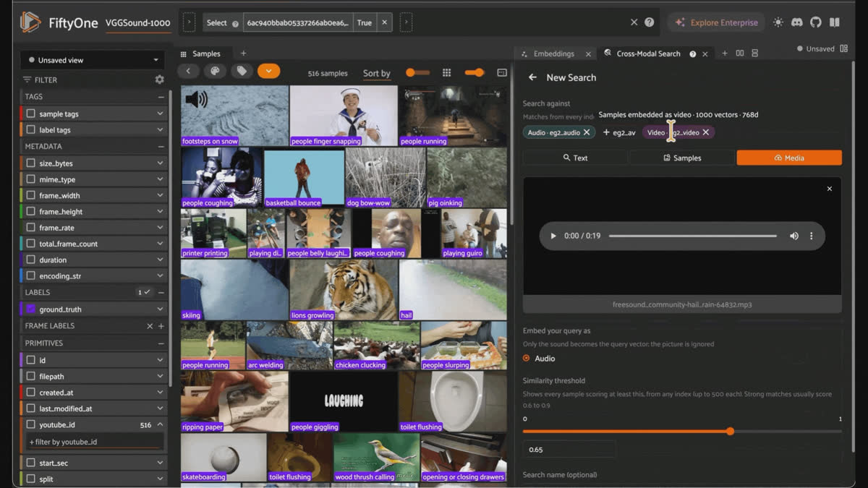868x488 pixels.
Task: Select the Audio embed radio button
Action: click(527, 359)
